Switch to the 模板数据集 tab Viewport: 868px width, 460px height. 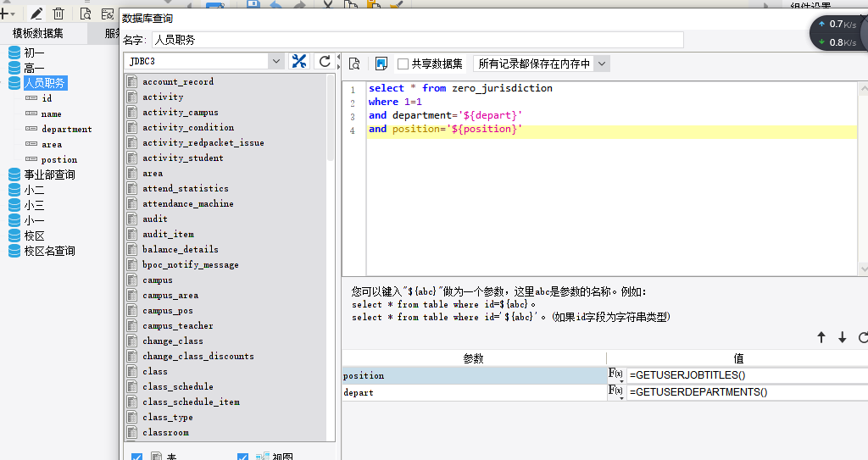38,34
